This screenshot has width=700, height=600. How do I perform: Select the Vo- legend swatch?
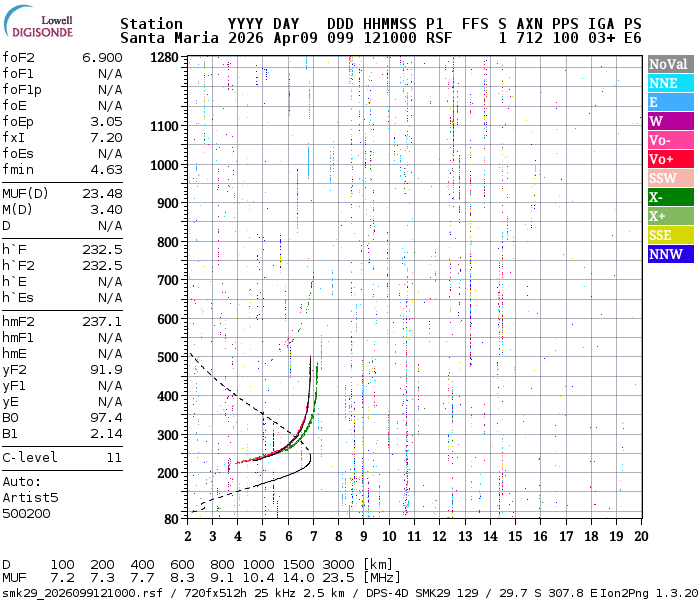pos(671,140)
